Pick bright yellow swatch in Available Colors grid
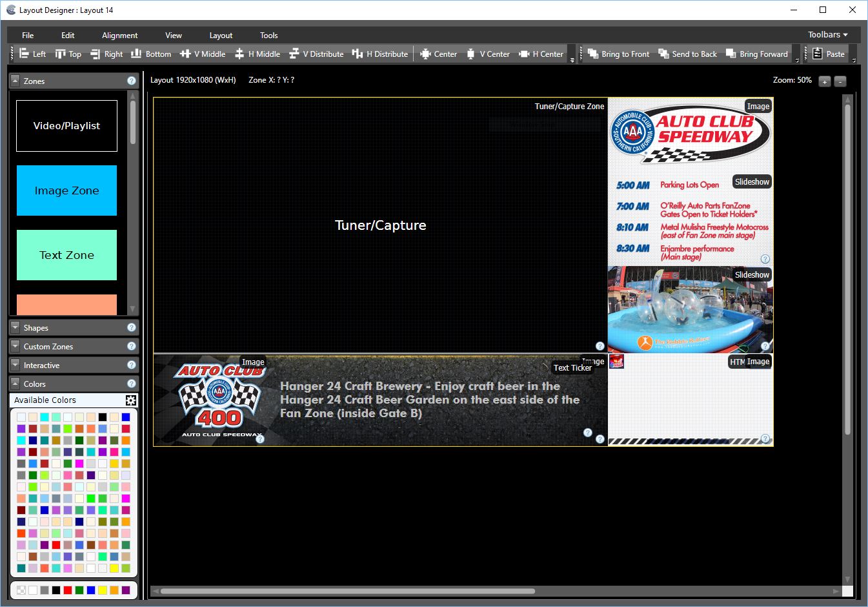The height and width of the screenshot is (607, 868). click(114, 568)
